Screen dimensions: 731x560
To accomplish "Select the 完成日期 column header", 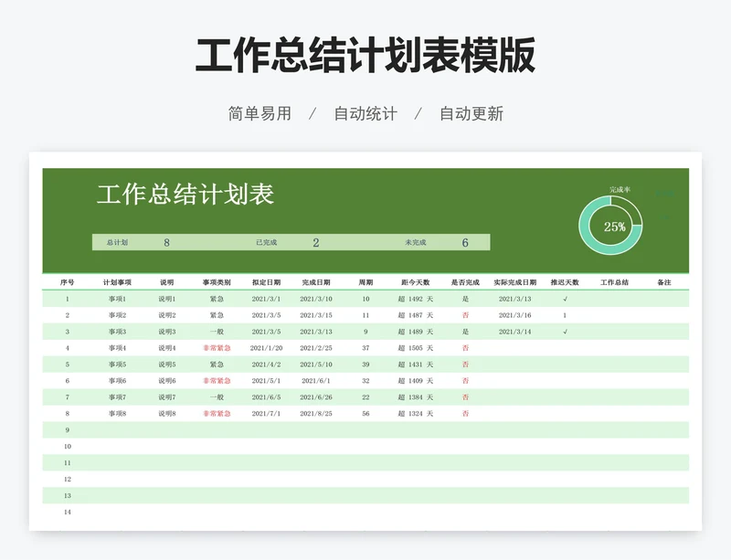I will pyautogui.click(x=316, y=282).
